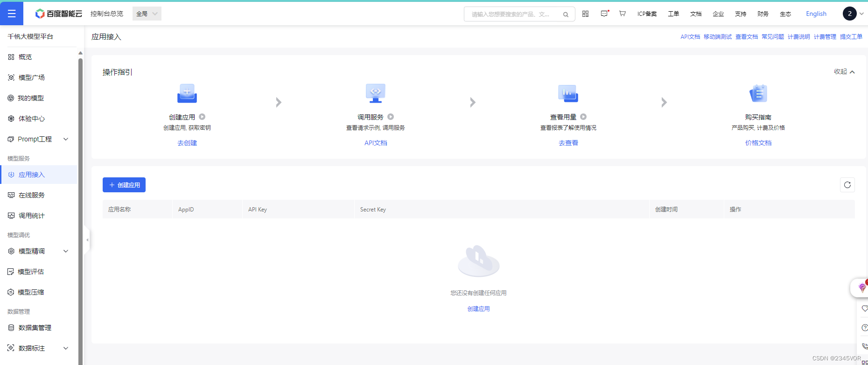
Task: Open the grid apps icon in top bar
Action: pos(585,14)
